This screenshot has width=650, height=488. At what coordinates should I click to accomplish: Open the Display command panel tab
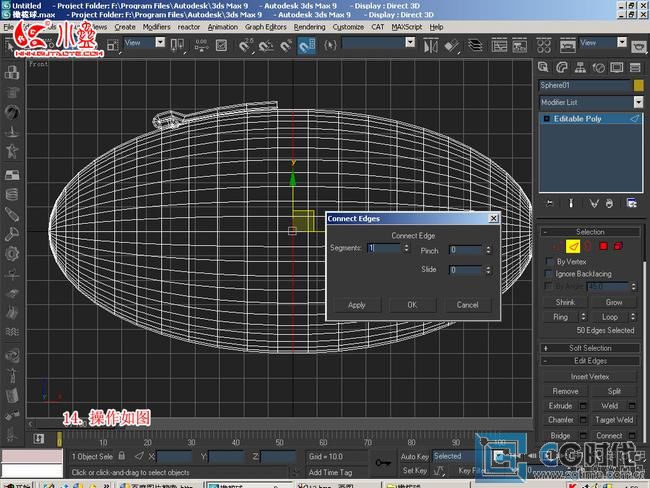pyautogui.click(x=616, y=68)
